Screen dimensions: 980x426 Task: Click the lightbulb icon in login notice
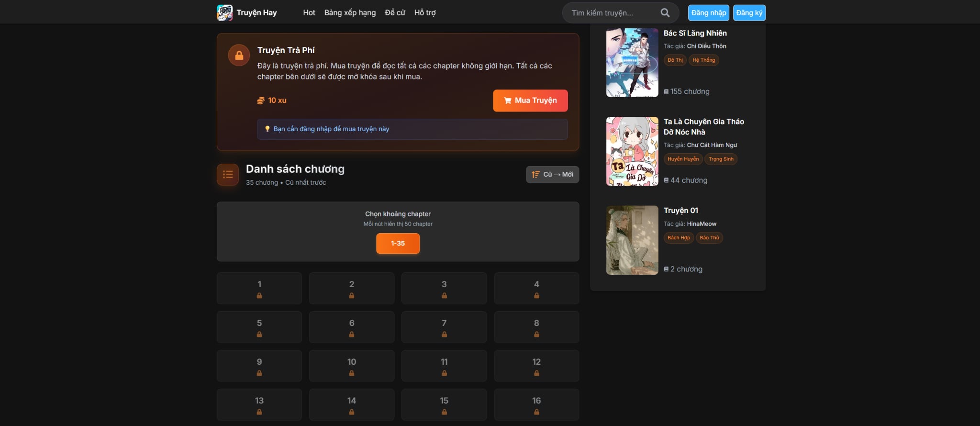click(267, 129)
